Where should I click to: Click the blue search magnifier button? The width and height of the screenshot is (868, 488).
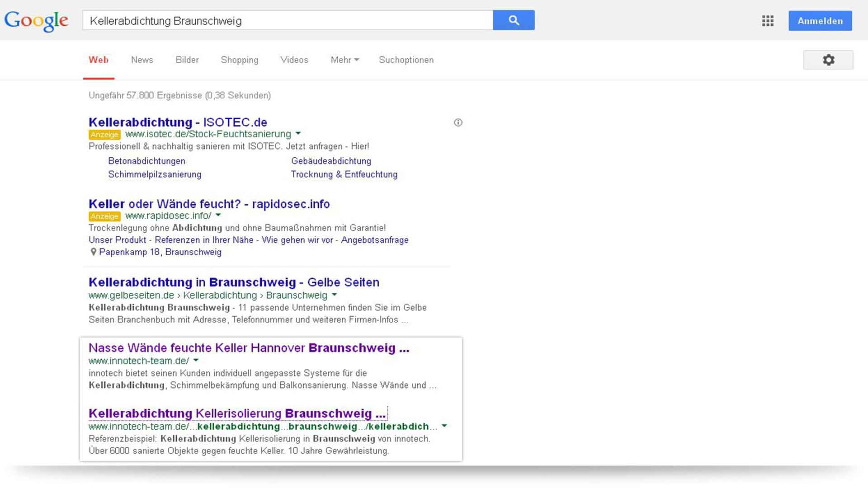tap(514, 20)
